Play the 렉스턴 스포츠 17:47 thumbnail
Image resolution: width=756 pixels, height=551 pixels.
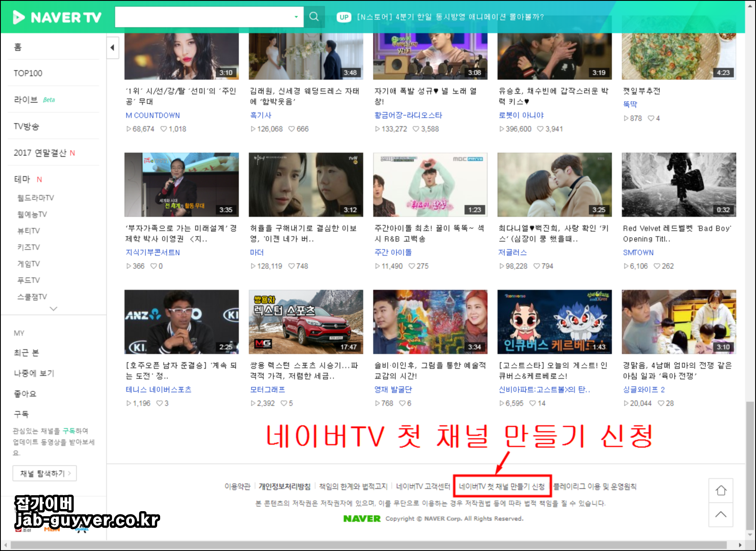(306, 322)
